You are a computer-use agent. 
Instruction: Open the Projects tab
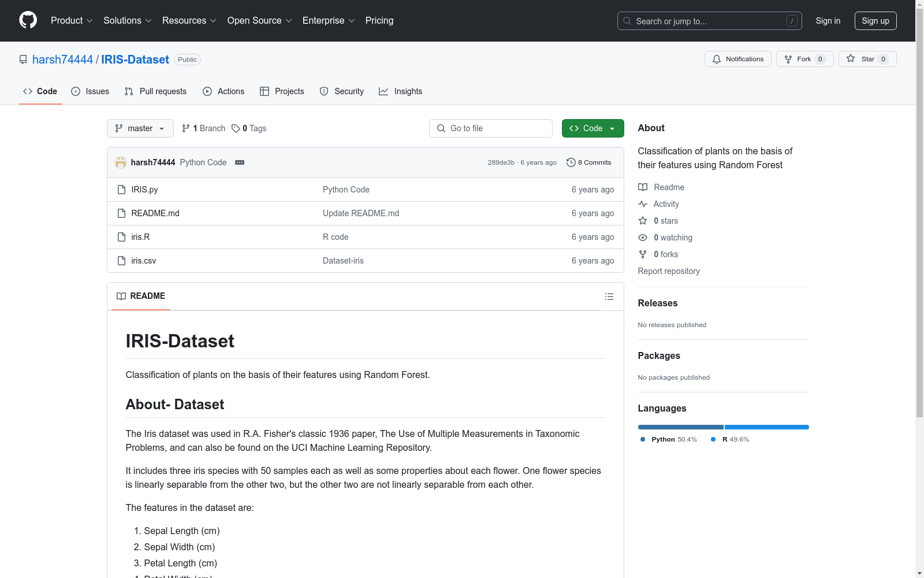(x=282, y=91)
